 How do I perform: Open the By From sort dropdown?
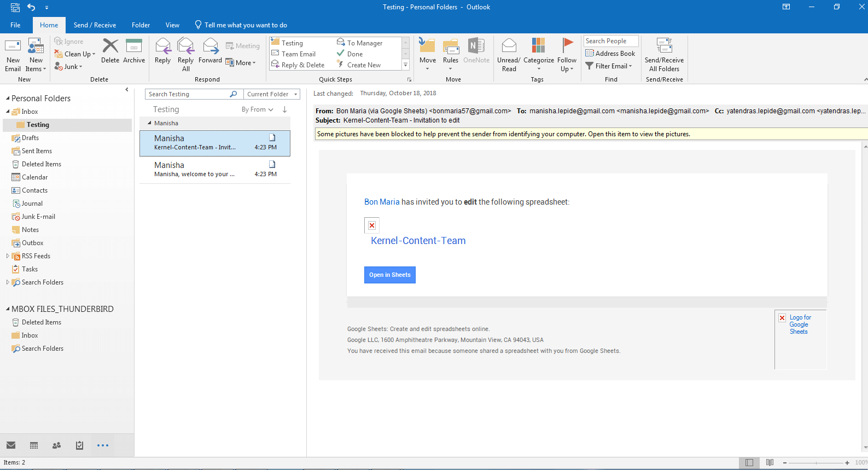257,109
